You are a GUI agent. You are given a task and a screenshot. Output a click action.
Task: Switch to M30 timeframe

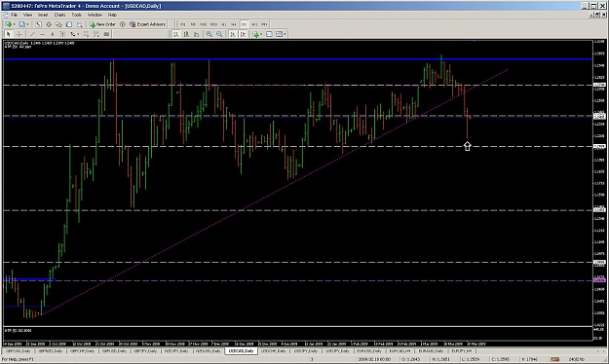213,24
